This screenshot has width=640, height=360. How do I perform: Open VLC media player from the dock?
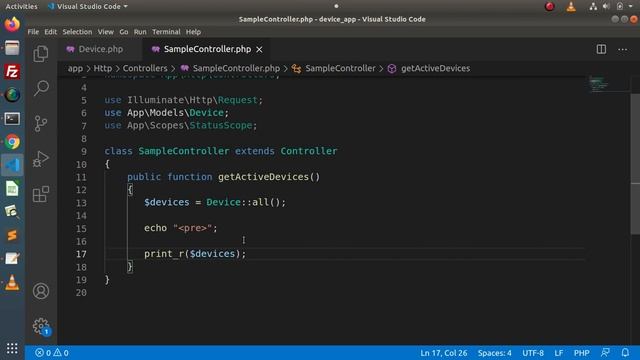pyautogui.click(x=12, y=282)
